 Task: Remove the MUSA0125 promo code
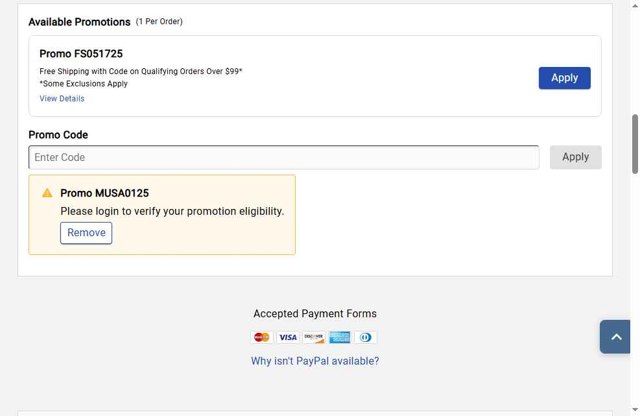point(86,233)
